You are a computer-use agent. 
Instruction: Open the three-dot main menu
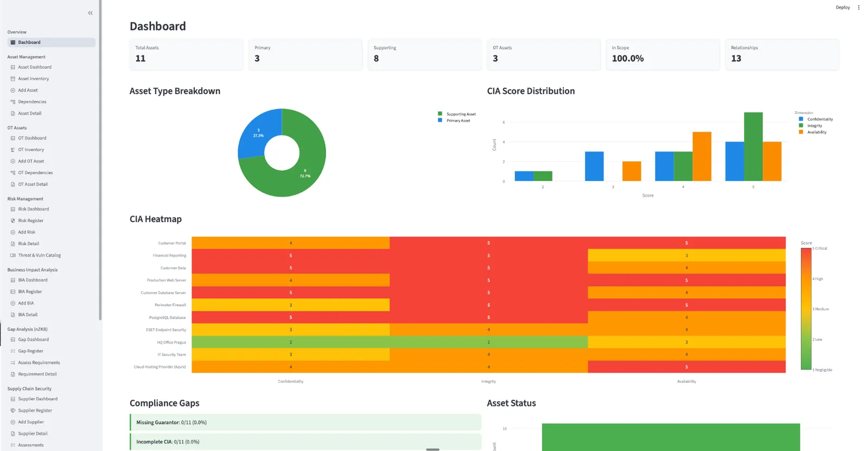coord(858,8)
